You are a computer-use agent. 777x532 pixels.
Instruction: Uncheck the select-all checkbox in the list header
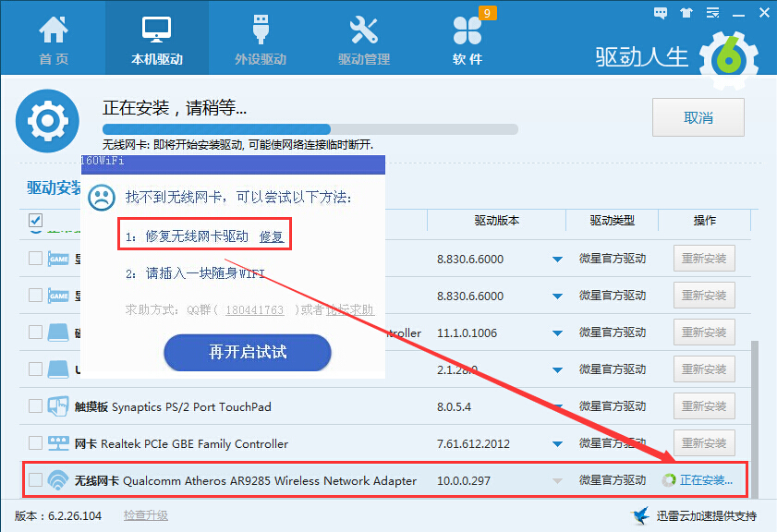pos(35,221)
